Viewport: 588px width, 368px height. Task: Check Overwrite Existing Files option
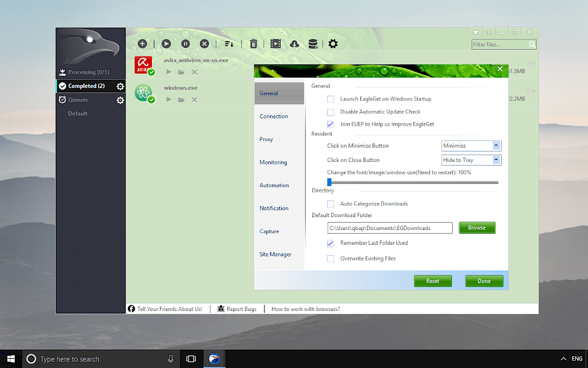pyautogui.click(x=330, y=259)
